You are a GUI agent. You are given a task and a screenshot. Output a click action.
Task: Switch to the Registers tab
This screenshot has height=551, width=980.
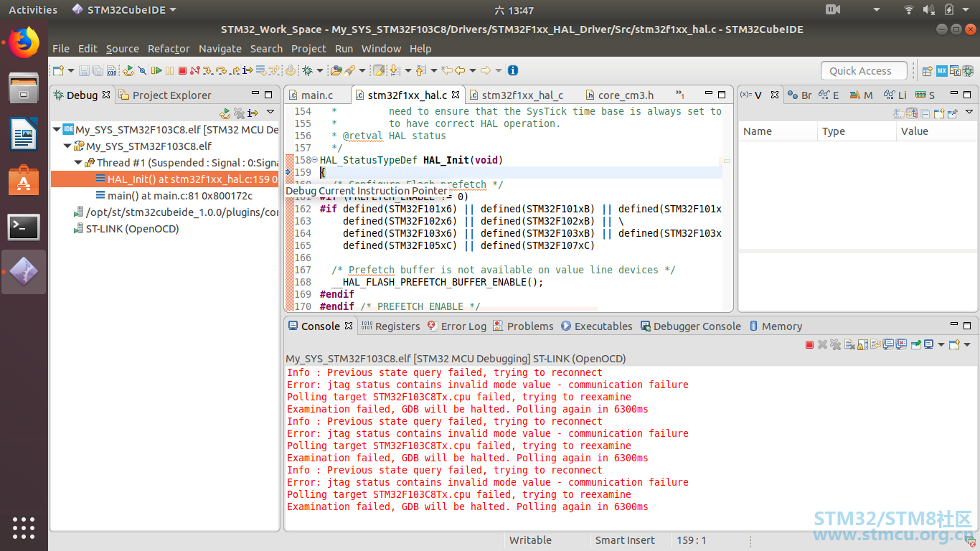[390, 326]
